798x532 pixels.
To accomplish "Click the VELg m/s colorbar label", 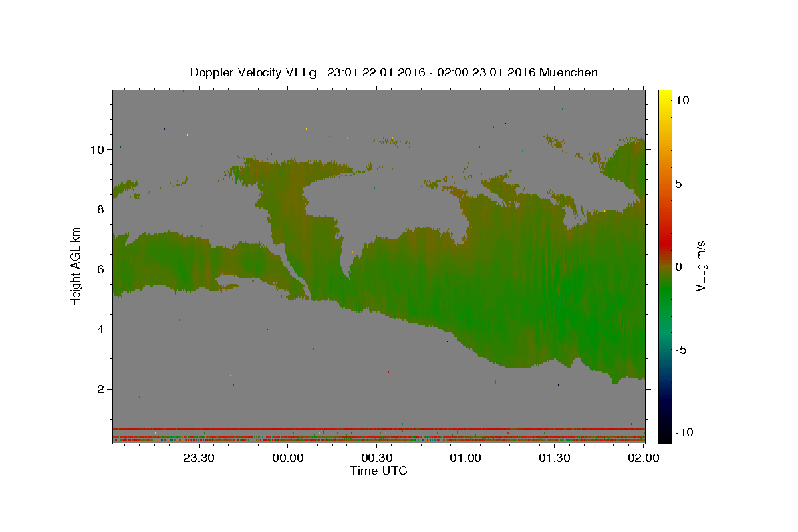I will click(701, 266).
